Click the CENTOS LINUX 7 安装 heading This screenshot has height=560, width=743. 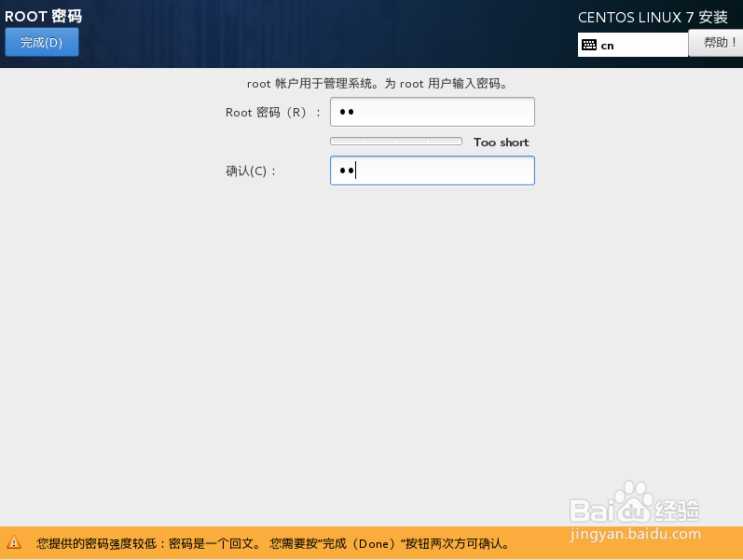tap(653, 18)
